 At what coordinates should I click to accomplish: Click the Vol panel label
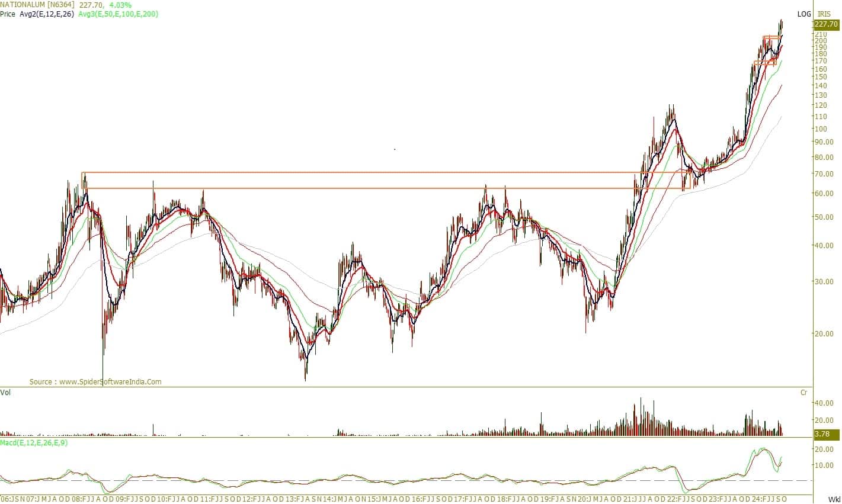[5, 392]
